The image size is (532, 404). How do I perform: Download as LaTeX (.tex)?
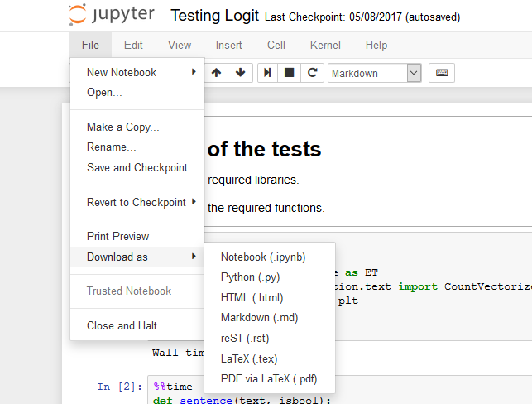(x=270, y=358)
